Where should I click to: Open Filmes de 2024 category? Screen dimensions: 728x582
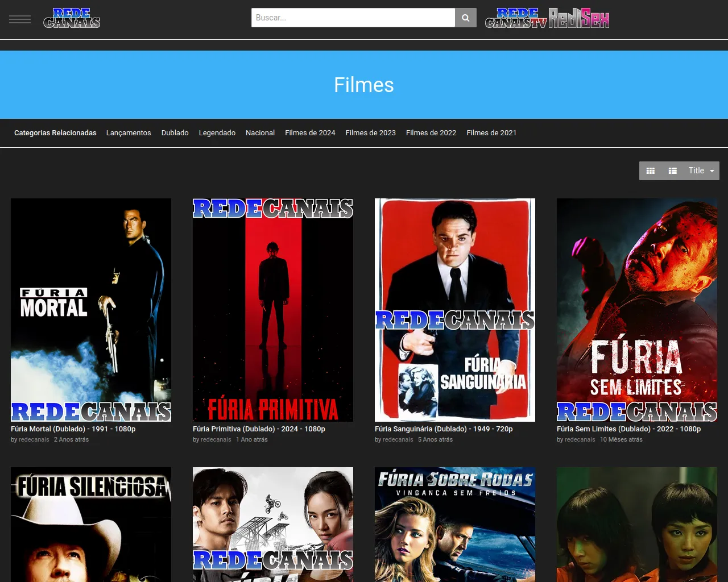[310, 132]
